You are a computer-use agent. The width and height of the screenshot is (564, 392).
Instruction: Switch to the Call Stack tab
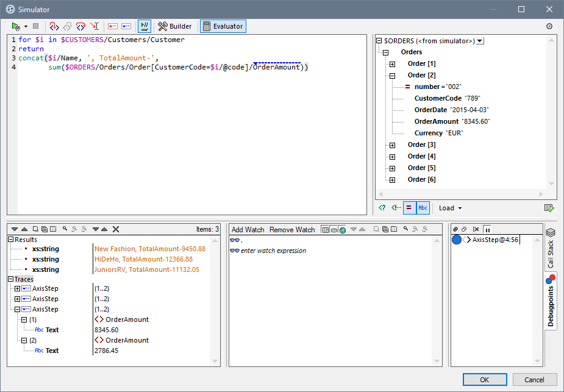point(550,249)
